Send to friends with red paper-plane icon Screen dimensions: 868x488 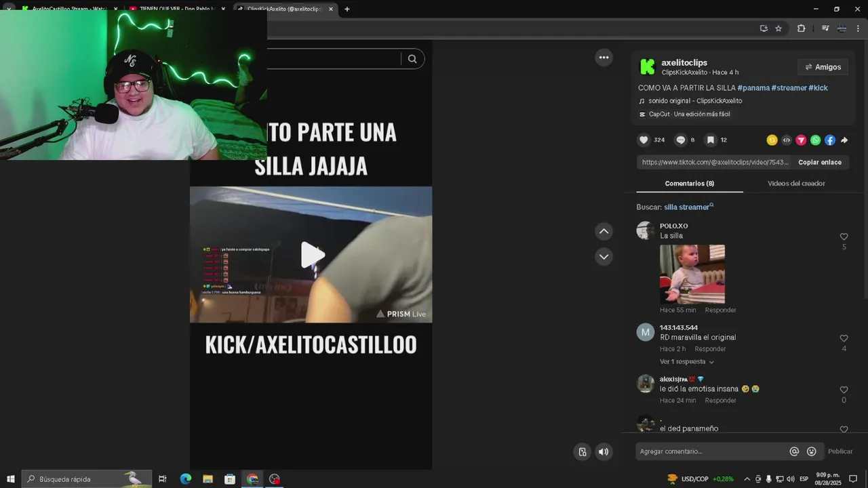tap(801, 140)
